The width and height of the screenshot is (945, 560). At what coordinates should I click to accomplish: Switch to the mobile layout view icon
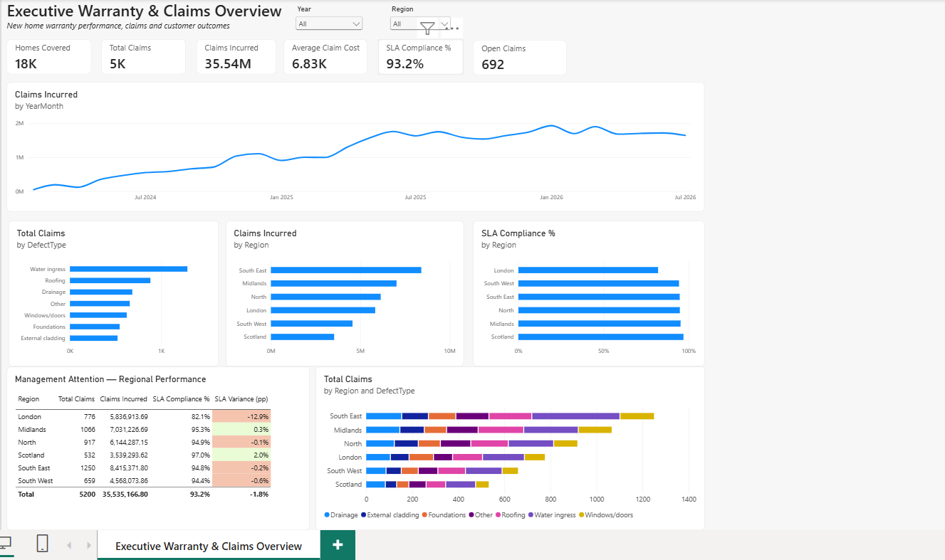(x=42, y=544)
